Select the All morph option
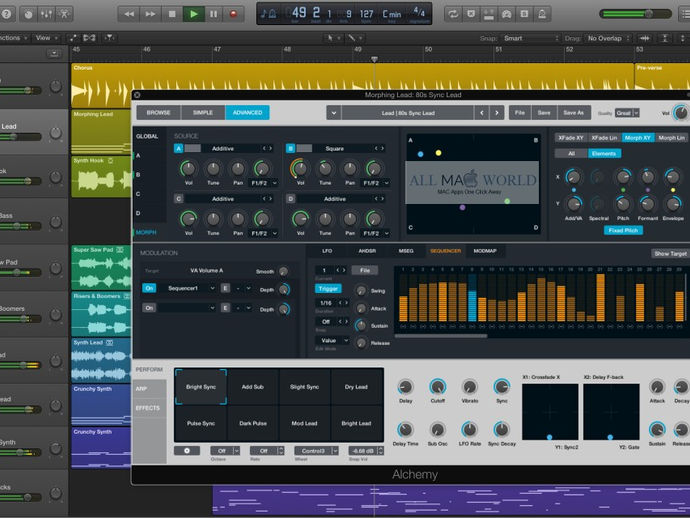690x518 pixels. (571, 154)
